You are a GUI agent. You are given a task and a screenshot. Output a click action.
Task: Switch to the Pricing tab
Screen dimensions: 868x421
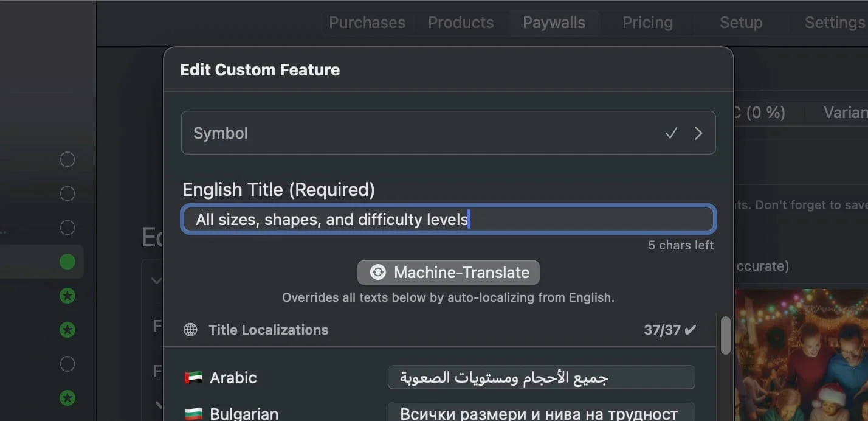[x=647, y=23]
